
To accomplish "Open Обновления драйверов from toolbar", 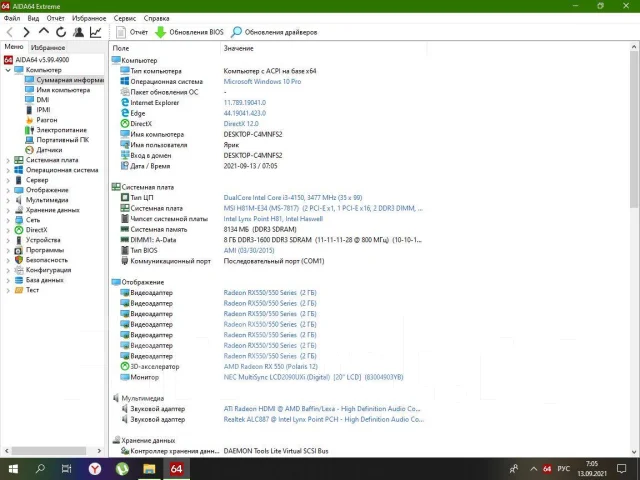I will tap(274, 32).
